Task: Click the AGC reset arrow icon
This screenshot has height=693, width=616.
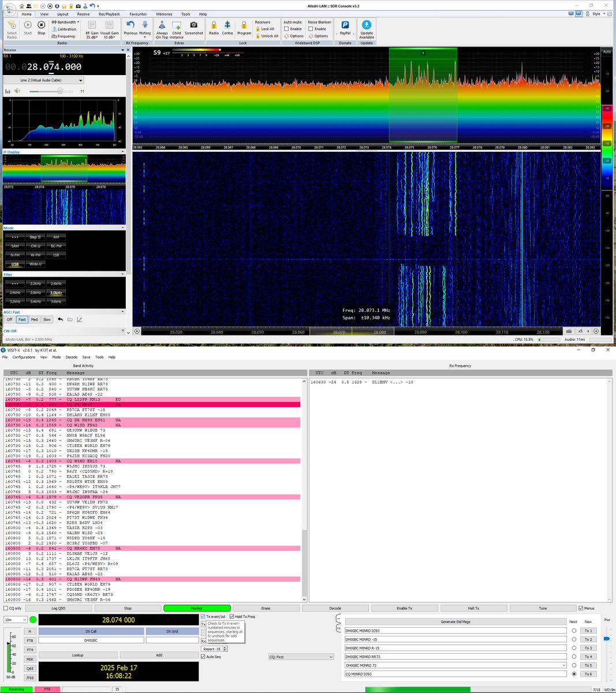Action: [x=60, y=319]
